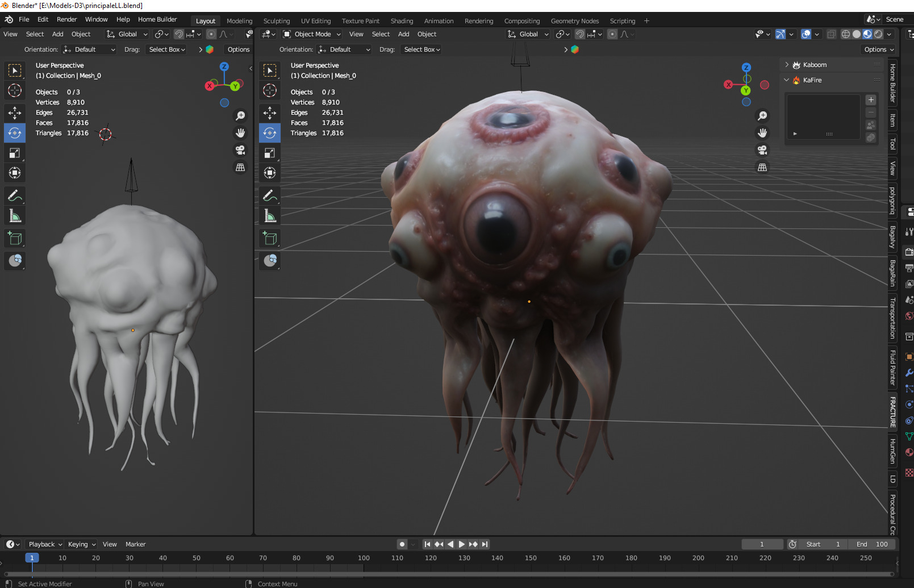Play the animation forward
Image resolution: width=914 pixels, height=588 pixels.
click(x=461, y=544)
